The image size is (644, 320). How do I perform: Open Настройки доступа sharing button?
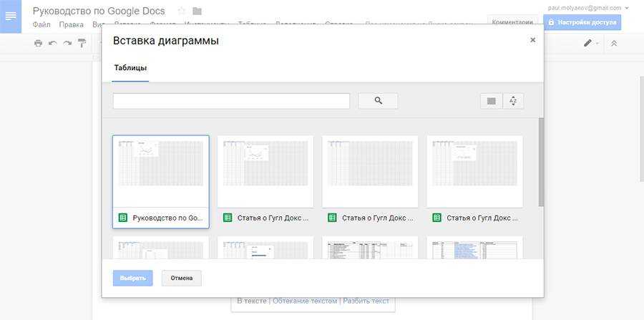(x=582, y=23)
